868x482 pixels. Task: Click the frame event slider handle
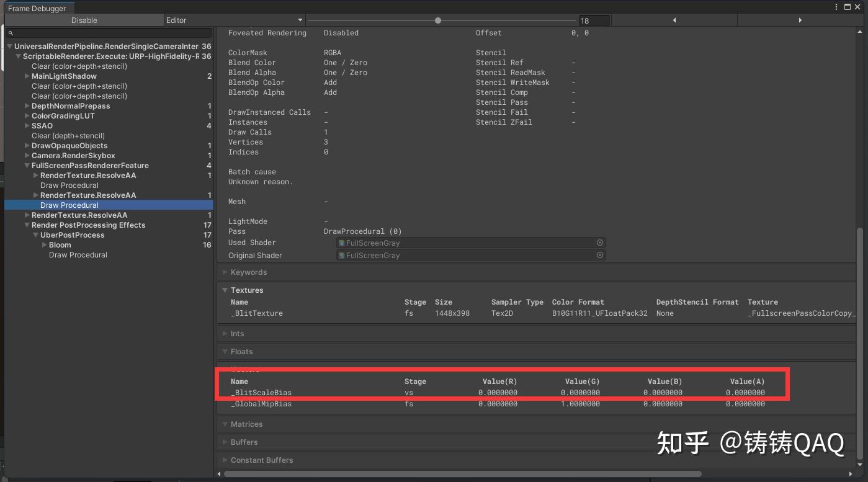pyautogui.click(x=438, y=20)
